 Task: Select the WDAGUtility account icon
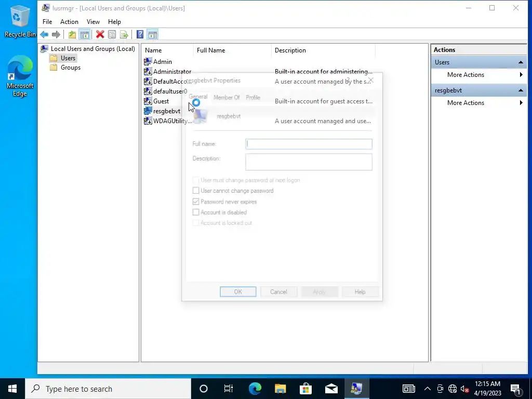click(148, 121)
